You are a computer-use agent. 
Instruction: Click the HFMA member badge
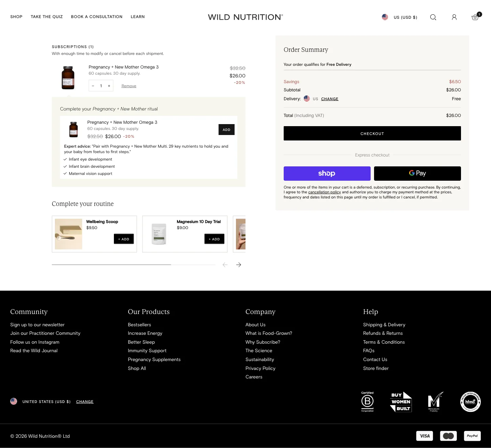[471, 402]
